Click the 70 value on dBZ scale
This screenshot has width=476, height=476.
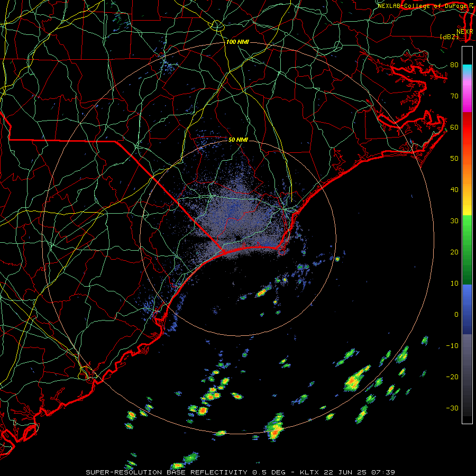pyautogui.click(x=454, y=96)
